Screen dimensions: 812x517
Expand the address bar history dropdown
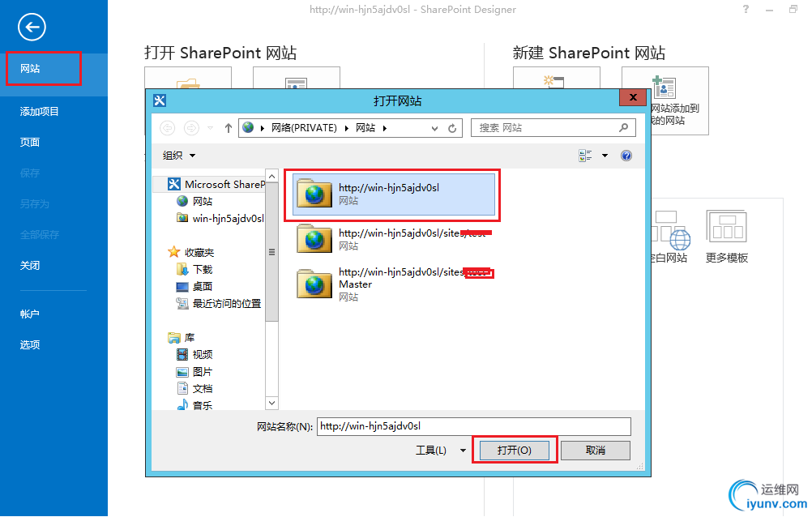[434, 128]
